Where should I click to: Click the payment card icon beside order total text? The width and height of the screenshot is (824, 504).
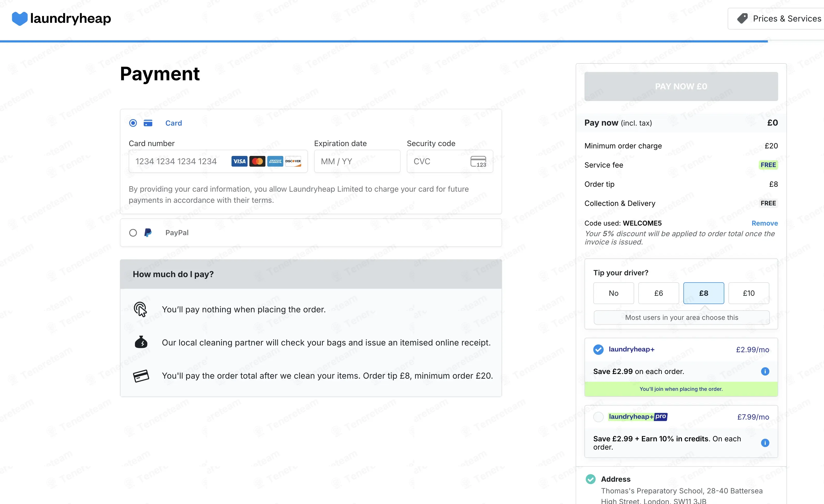pyautogui.click(x=141, y=376)
